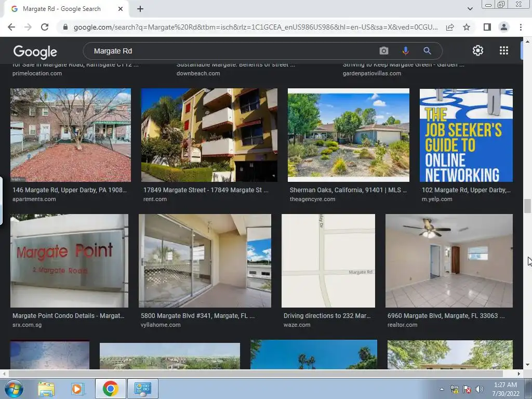This screenshot has height=399, width=532.
Task: Visit the waze.com source link
Action: pos(297,325)
